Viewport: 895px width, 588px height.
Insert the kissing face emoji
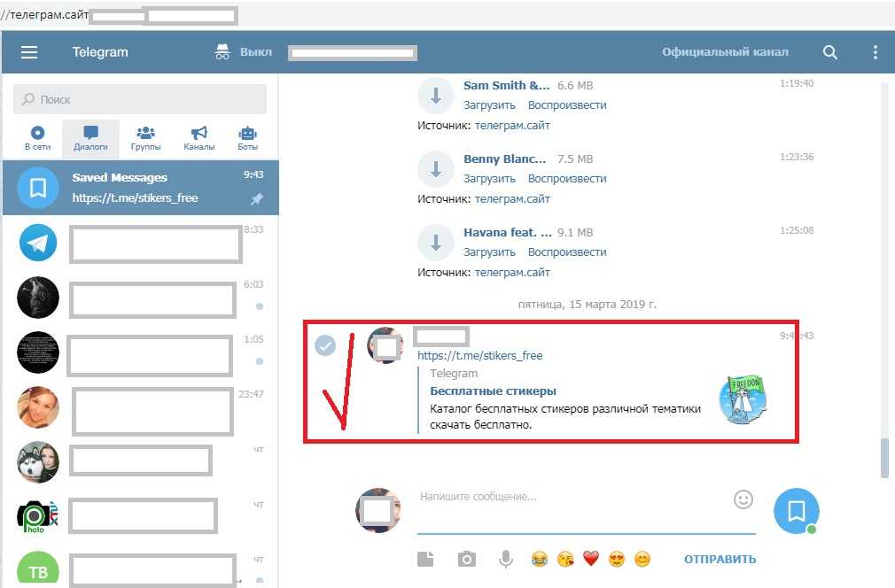tap(565, 560)
